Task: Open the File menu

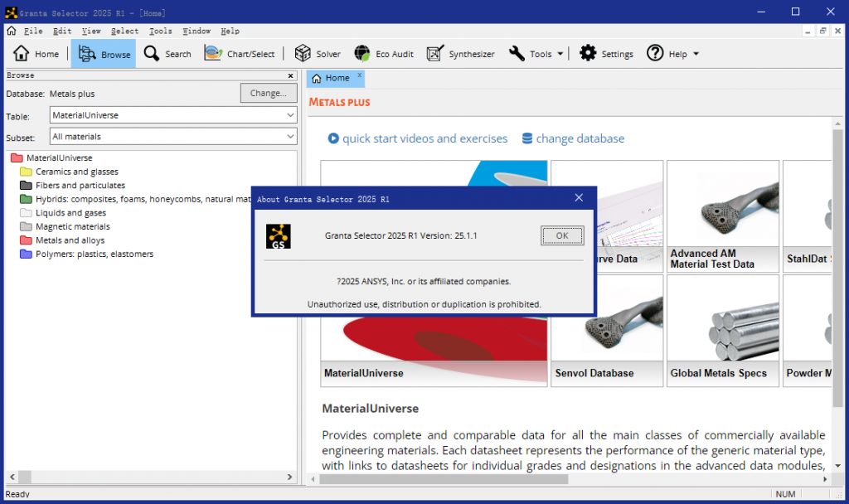Action: tap(33, 31)
